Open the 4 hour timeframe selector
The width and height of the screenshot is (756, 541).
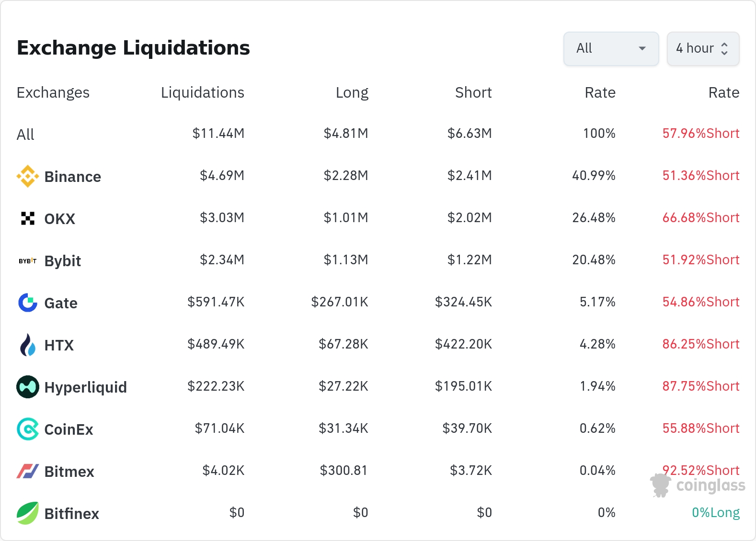[x=703, y=48]
